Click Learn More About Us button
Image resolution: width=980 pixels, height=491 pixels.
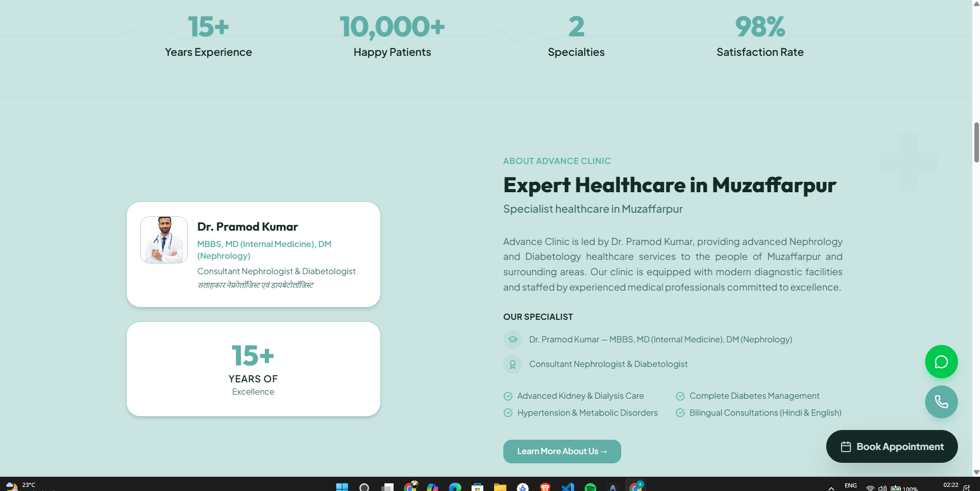coord(562,452)
